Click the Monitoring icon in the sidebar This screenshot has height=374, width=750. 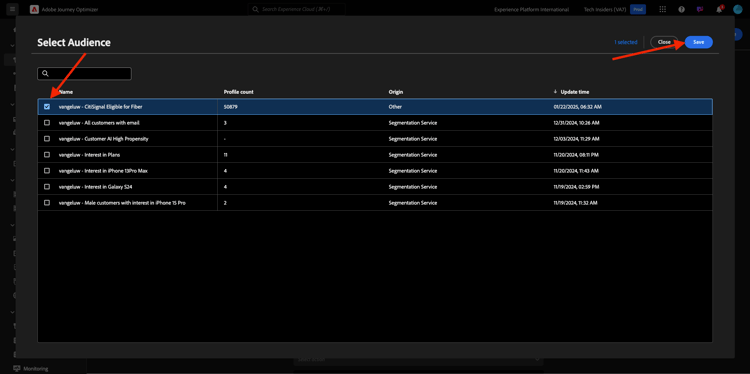pyautogui.click(x=17, y=368)
